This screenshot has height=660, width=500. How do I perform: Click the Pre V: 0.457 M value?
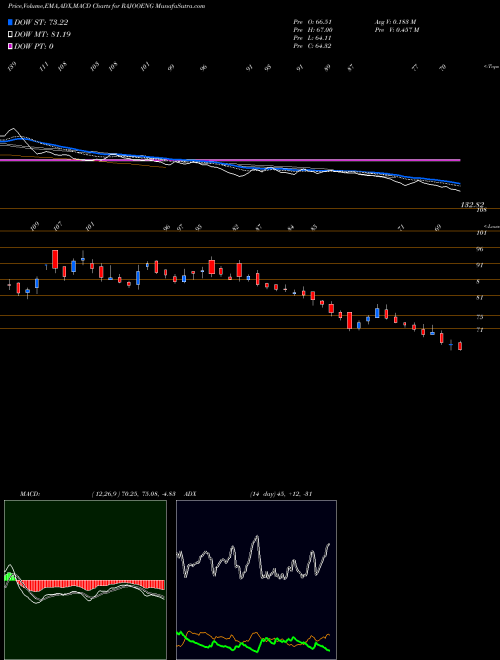click(x=396, y=30)
